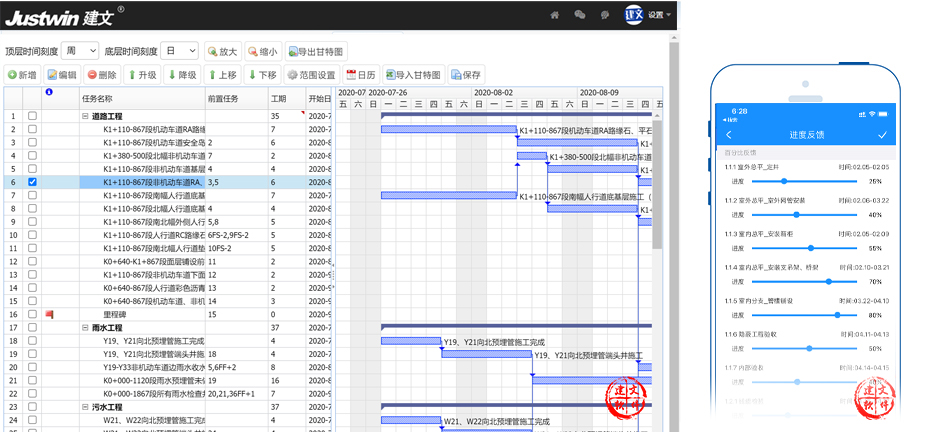Uncheck the checkbox for row 6
The image size is (928, 432).
pyautogui.click(x=33, y=183)
